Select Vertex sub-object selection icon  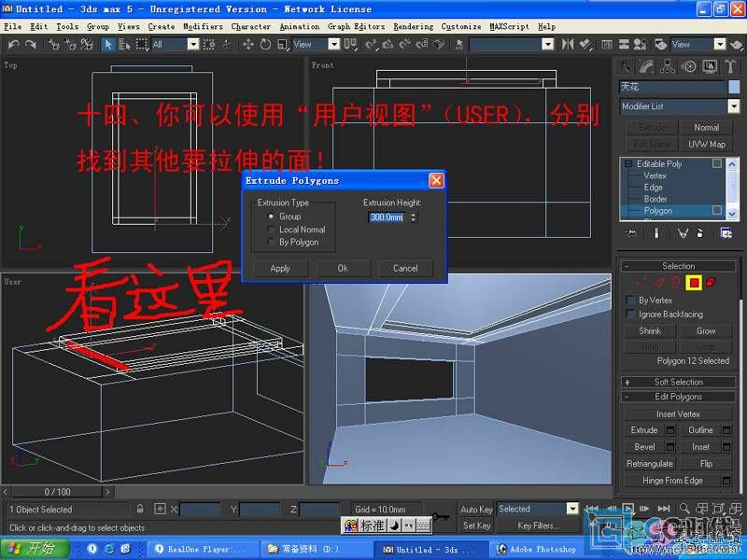pyautogui.click(x=641, y=282)
